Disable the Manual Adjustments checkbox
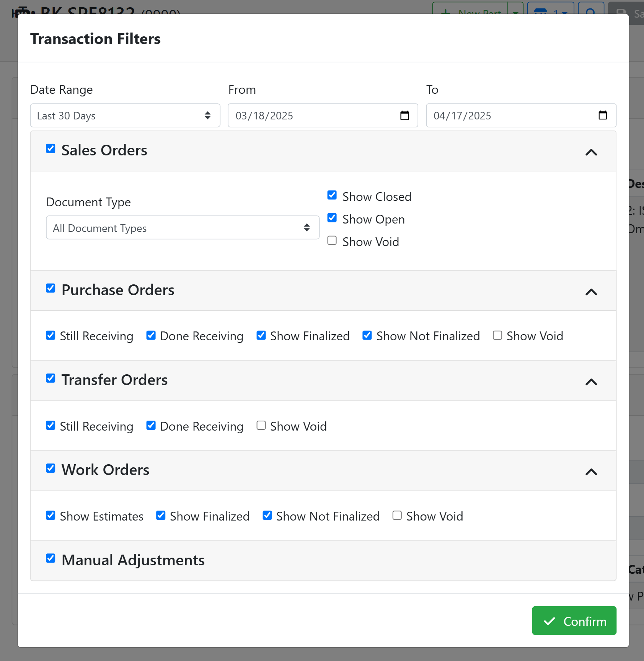The width and height of the screenshot is (644, 661). point(51,558)
